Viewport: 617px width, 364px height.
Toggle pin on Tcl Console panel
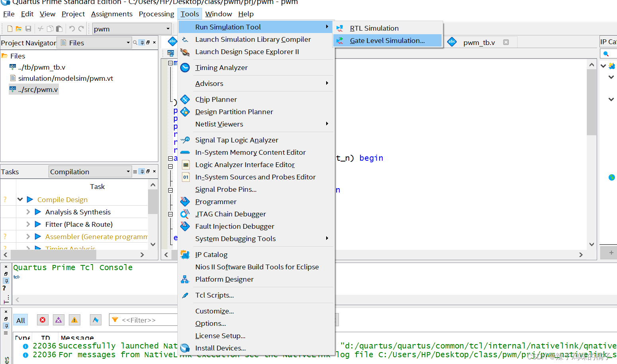tap(6, 280)
